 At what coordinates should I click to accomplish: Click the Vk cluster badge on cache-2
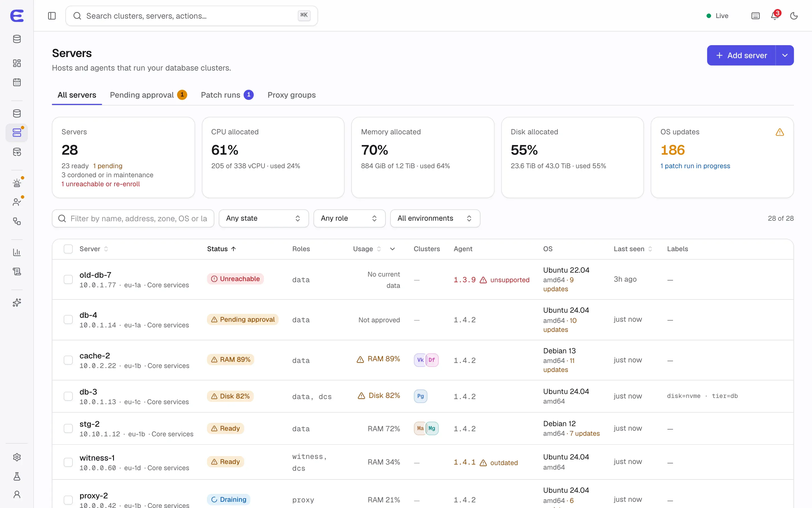point(420,360)
